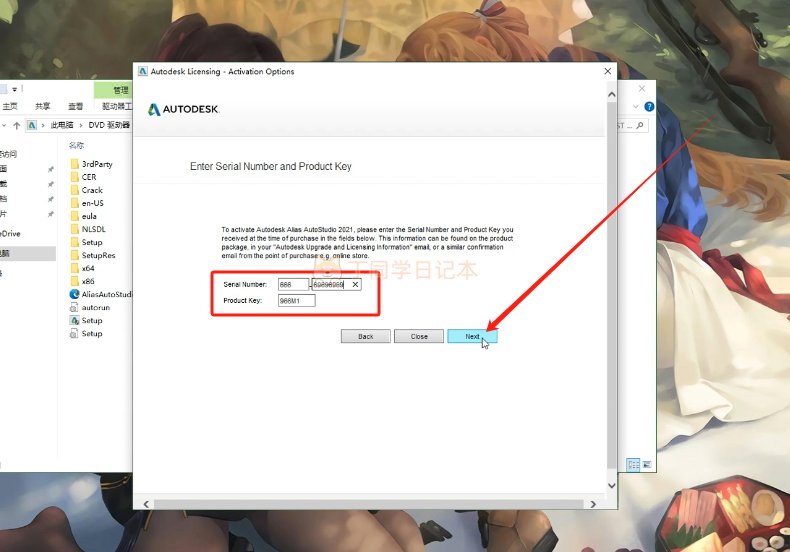This screenshot has height=552, width=790.
Task: Click the Product Key input field
Action: coord(296,301)
